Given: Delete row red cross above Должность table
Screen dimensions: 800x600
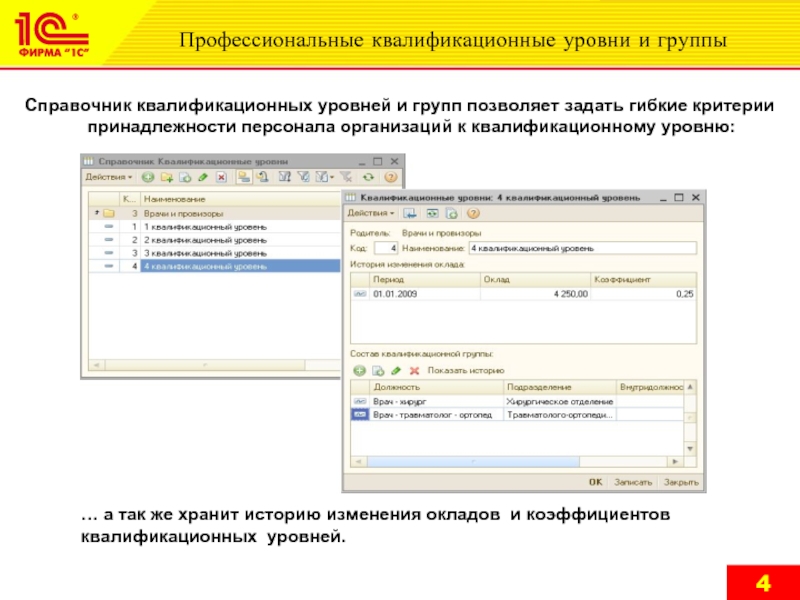Looking at the screenshot, I should 414,371.
